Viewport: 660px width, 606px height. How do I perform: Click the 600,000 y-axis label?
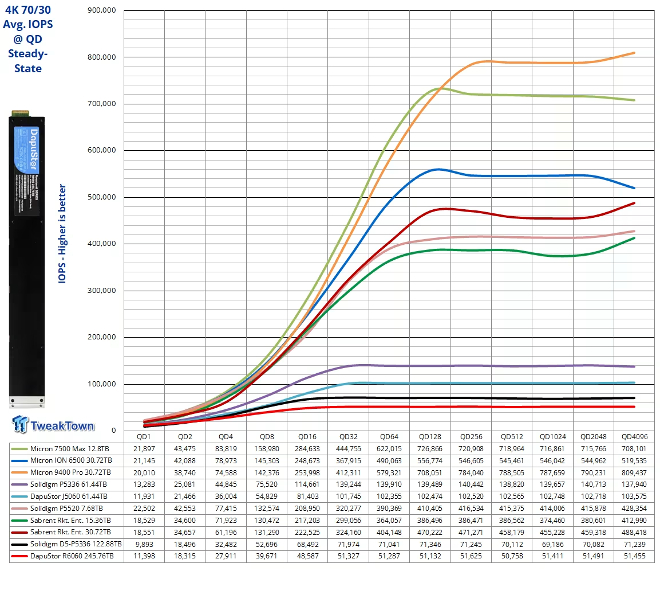tap(102, 150)
